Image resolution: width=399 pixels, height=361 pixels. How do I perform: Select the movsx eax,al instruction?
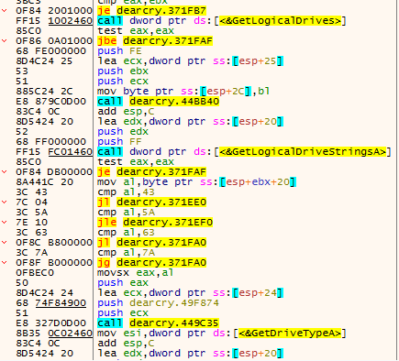click(x=136, y=273)
